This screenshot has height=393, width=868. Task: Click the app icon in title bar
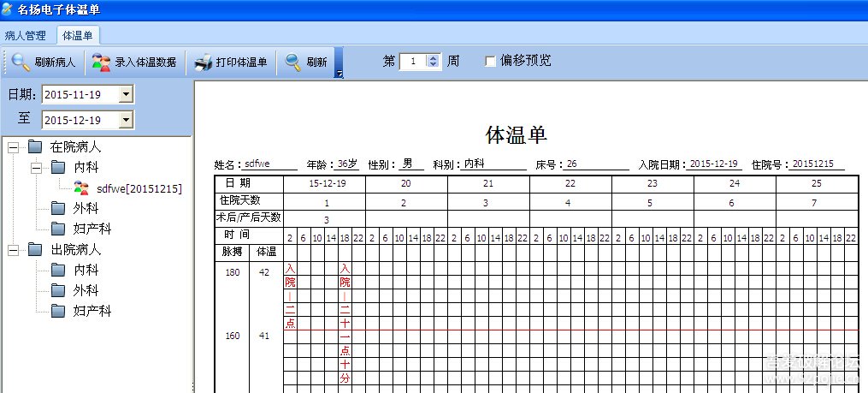click(7, 9)
